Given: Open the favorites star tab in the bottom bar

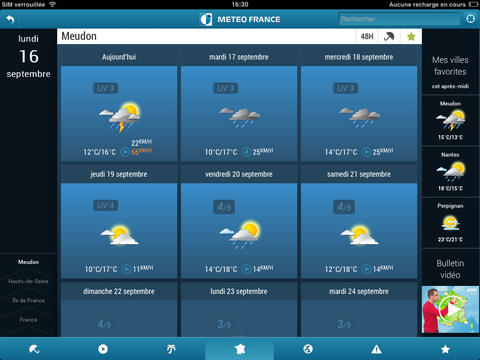Looking at the screenshot, I should click(445, 349).
